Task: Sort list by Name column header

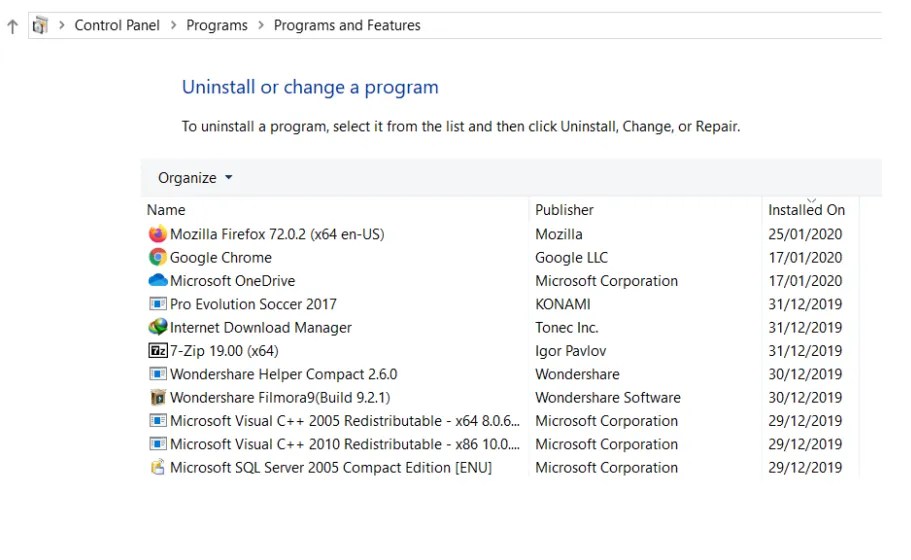Action: pyautogui.click(x=166, y=210)
